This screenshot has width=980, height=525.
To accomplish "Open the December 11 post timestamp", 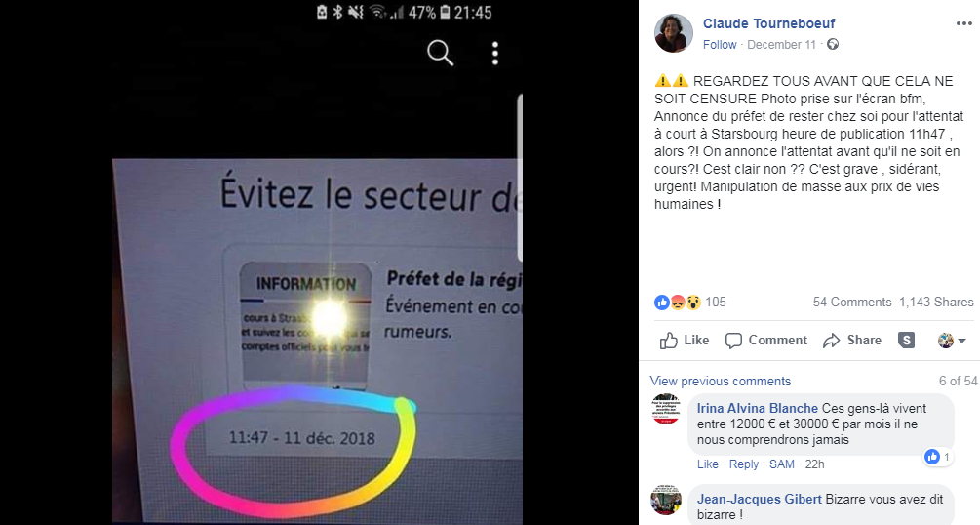I will click(x=781, y=45).
